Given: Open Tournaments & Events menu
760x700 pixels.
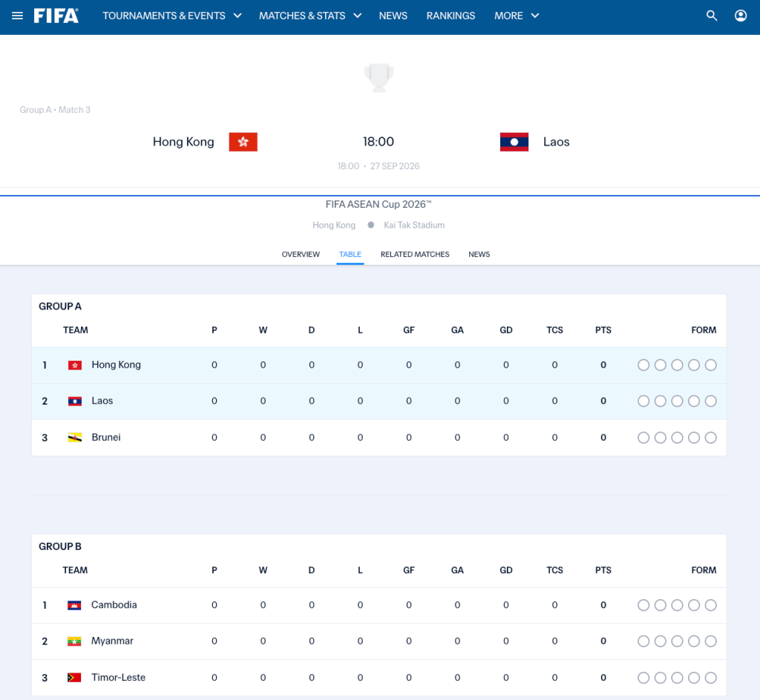Looking at the screenshot, I should pos(164,16).
